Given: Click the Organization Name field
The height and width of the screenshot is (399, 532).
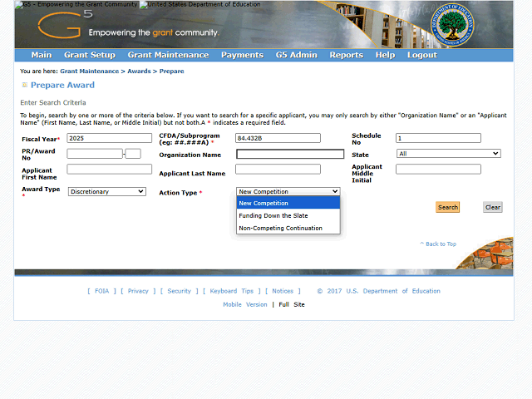Looking at the screenshot, I should (x=290, y=154).
